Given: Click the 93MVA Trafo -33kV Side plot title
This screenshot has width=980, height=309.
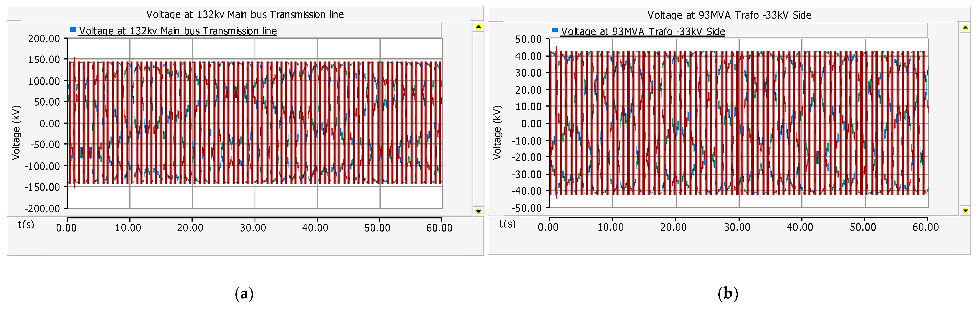Looking at the screenshot, I should click(729, 15).
